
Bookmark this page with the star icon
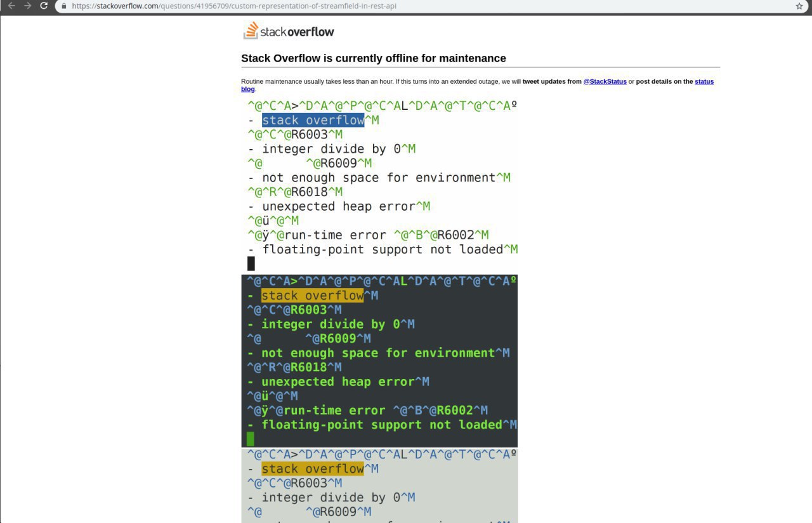(x=799, y=6)
